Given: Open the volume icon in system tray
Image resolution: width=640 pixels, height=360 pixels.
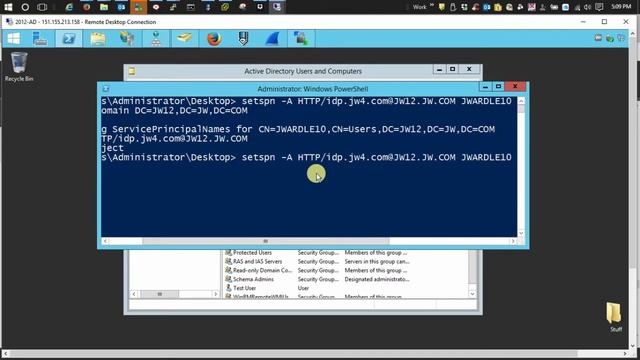Looking at the screenshot, I should (587, 7).
